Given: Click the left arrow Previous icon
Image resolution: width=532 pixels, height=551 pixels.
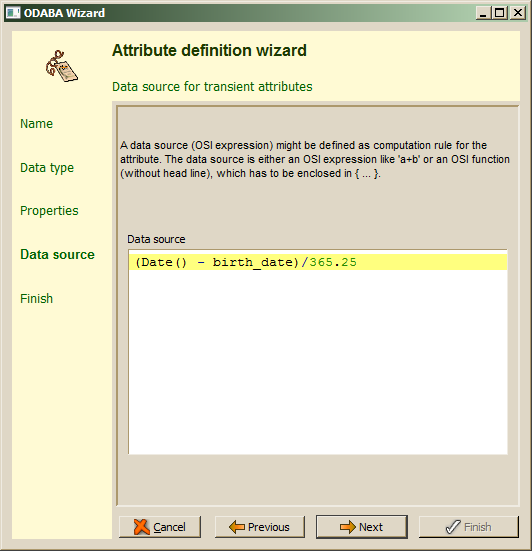Looking at the screenshot, I should [236, 527].
